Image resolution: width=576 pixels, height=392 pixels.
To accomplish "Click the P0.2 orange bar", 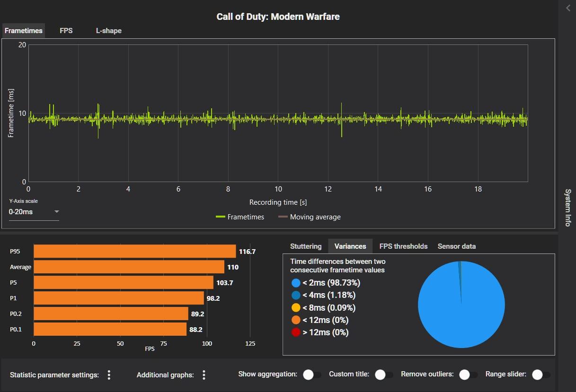I will tap(111, 314).
